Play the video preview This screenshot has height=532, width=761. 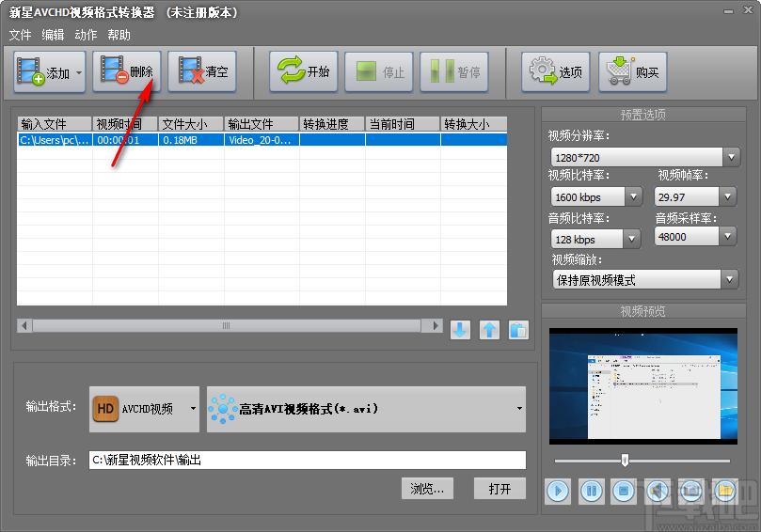point(558,491)
